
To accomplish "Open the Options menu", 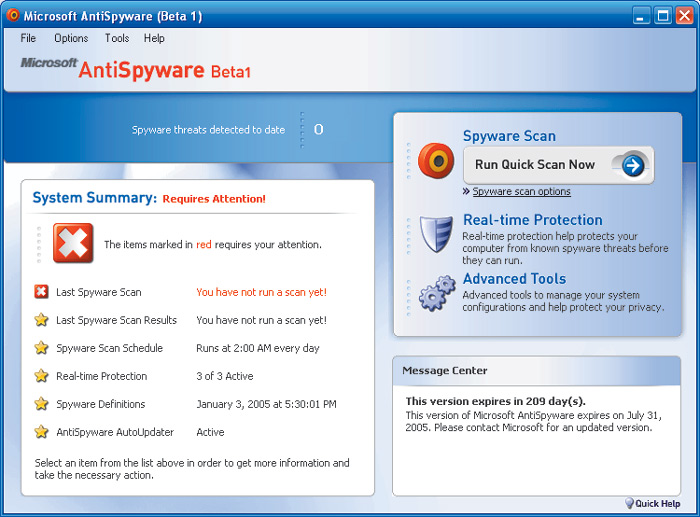I will 71,38.
